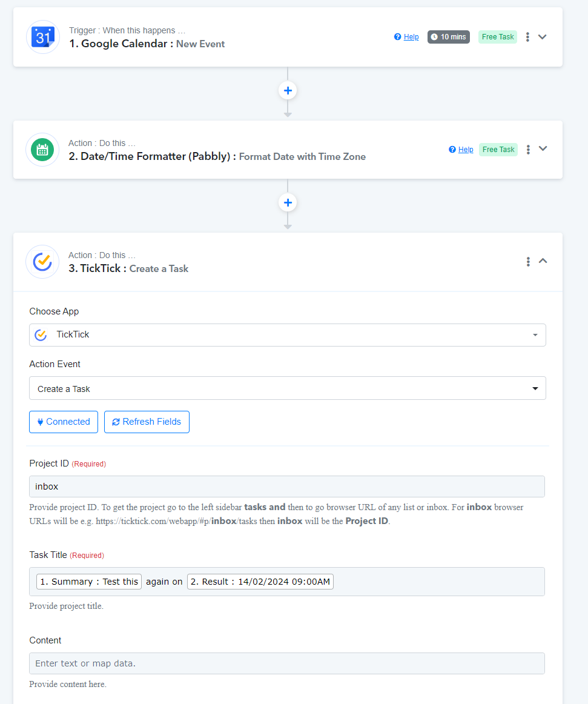This screenshot has height=704, width=588.
Task: Click the Free Task badge on step 1
Action: coord(498,37)
